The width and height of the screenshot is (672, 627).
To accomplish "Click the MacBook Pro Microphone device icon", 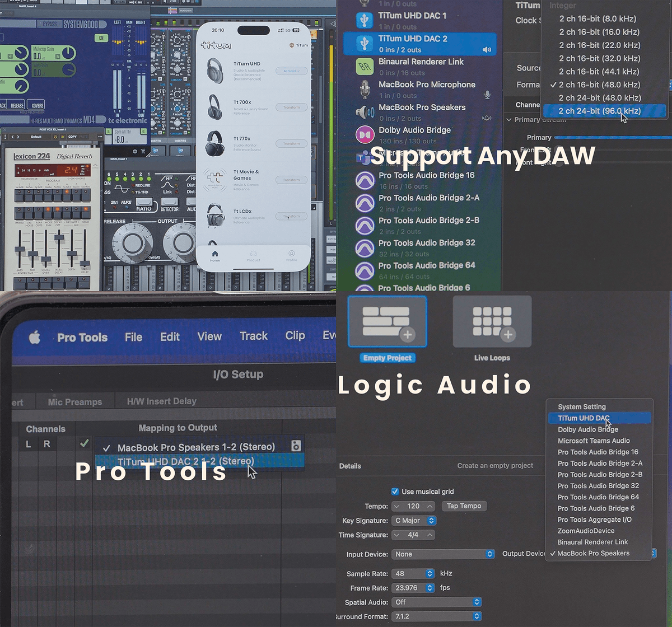I will (365, 90).
